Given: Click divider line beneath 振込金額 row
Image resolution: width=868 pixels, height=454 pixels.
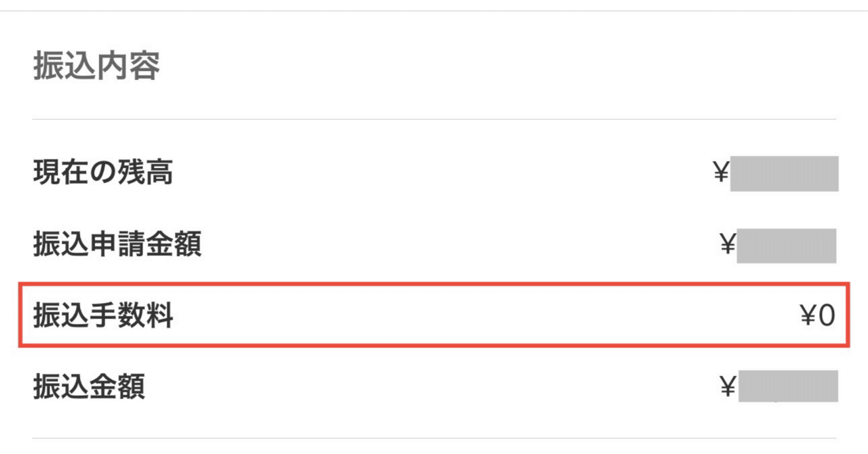Looking at the screenshot, I should [x=434, y=438].
